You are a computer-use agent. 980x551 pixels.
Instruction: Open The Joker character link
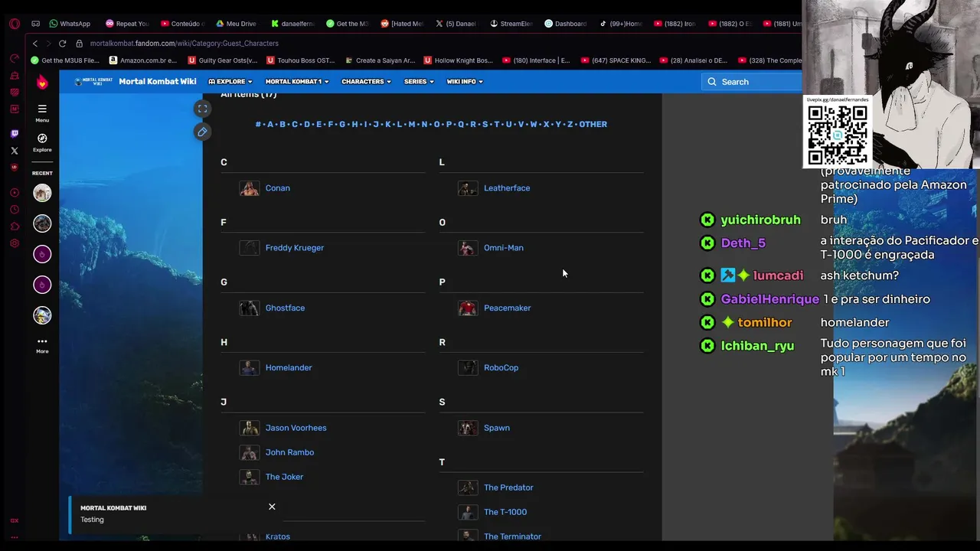284,477
